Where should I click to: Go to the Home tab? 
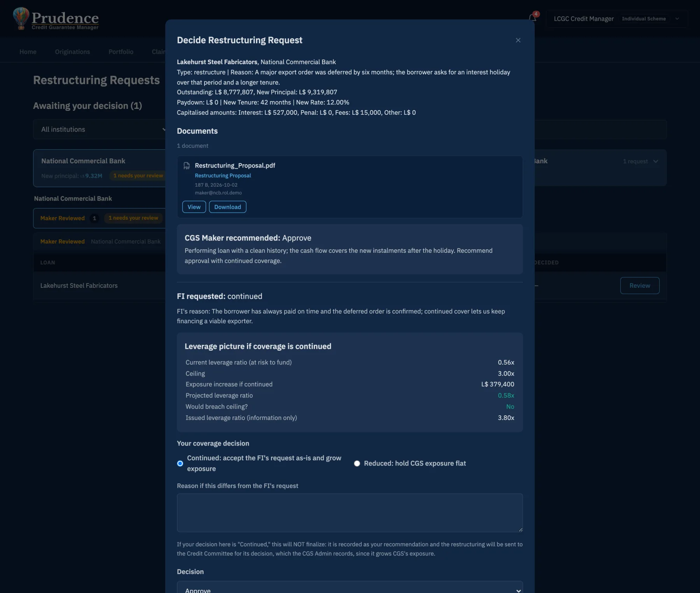[28, 52]
